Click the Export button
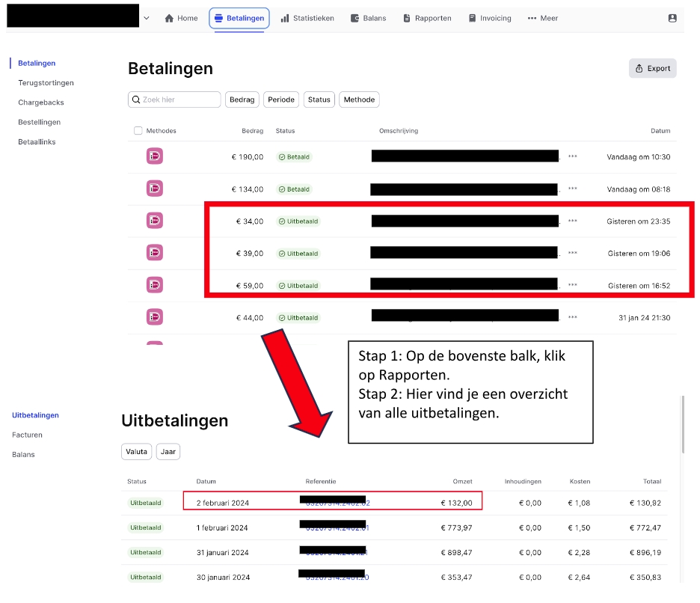 652,68
